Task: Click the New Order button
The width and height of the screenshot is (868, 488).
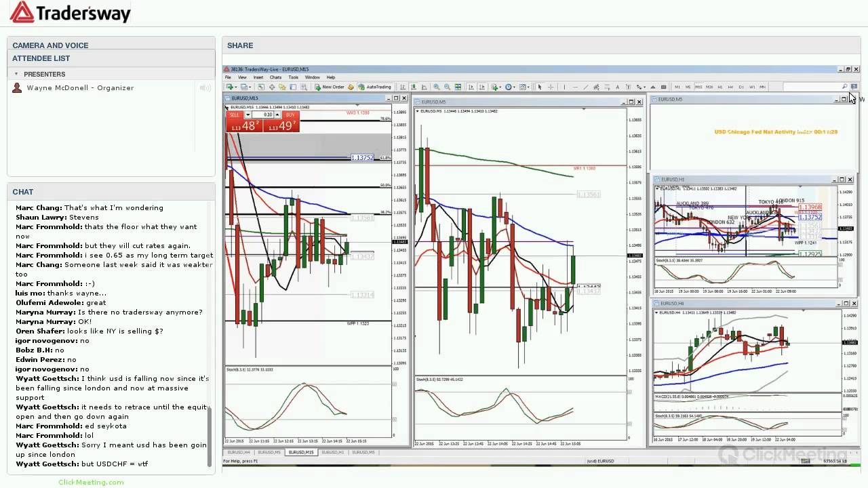Action: 330,87
